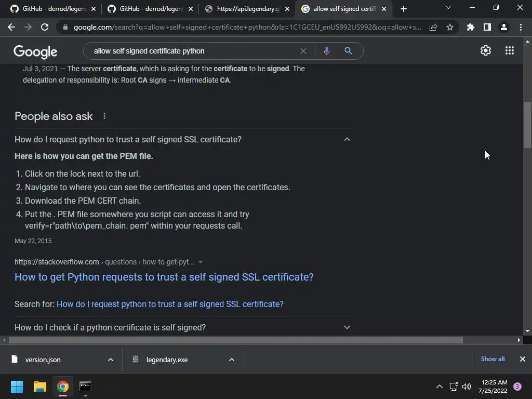
Task: Open People also ask options menu
Action: [x=104, y=116]
